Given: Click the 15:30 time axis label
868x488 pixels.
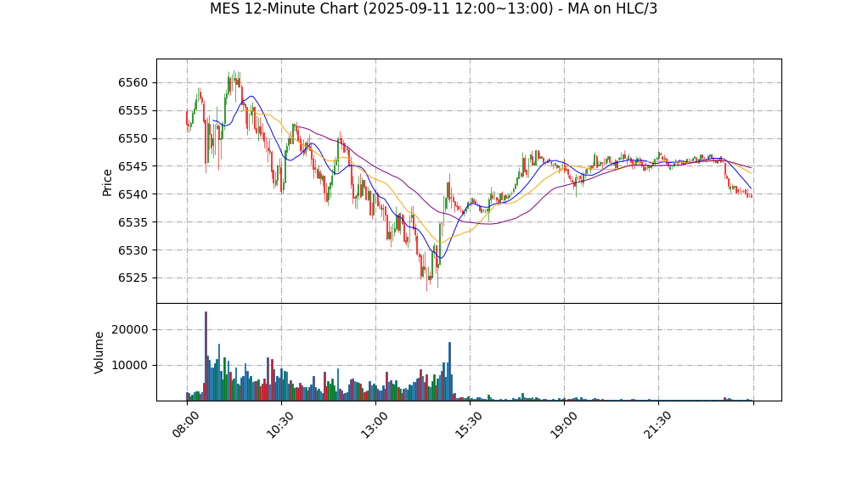Looking at the screenshot, I should [x=468, y=424].
